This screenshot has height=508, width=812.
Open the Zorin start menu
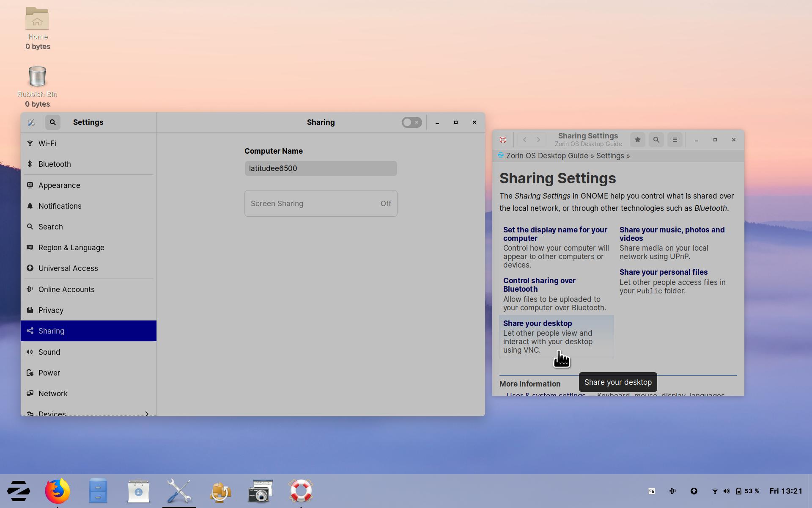click(19, 491)
